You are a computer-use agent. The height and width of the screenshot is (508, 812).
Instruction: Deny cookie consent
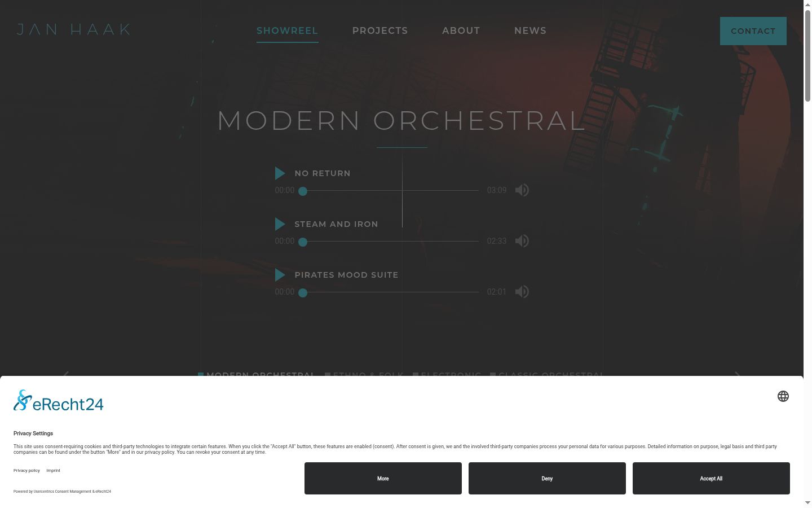[x=547, y=479]
